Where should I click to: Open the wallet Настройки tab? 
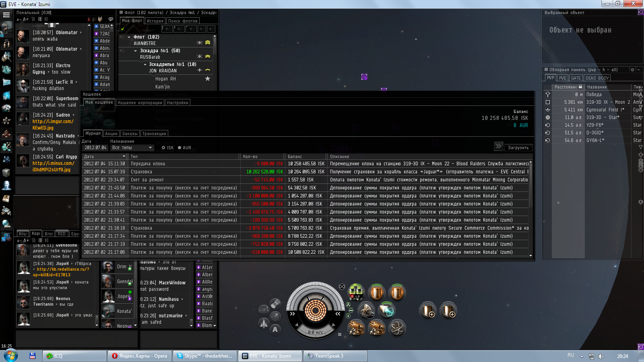(x=178, y=103)
